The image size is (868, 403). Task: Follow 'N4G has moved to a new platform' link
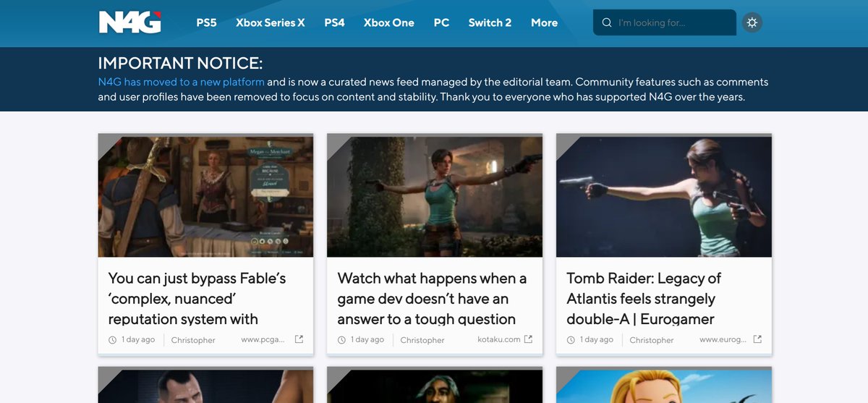point(182,82)
